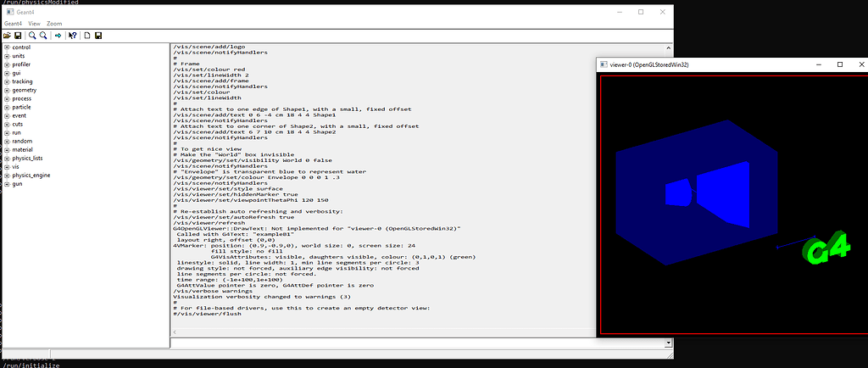Expand the tracking tree node
This screenshot has width=868, height=368.
point(7,81)
